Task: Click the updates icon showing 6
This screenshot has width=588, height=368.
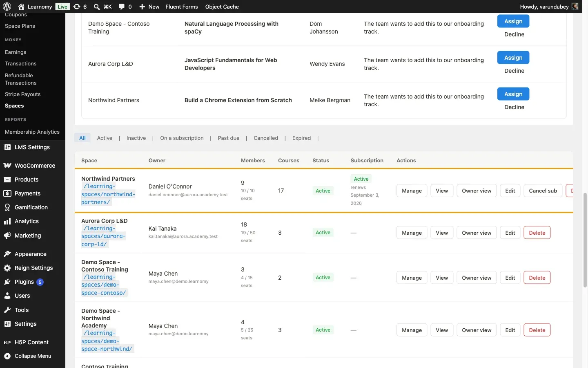Action: coord(77,7)
